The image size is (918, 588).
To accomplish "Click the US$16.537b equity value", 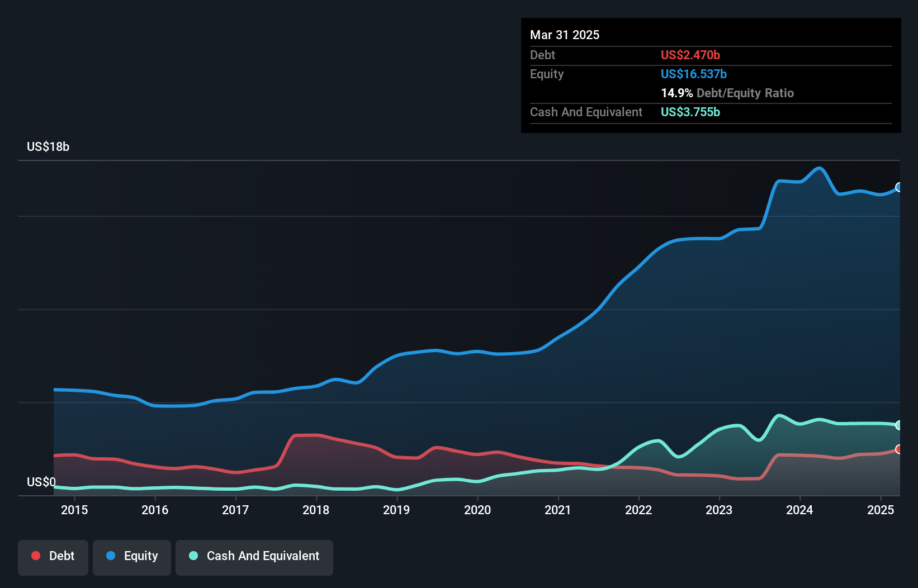I will coord(694,74).
